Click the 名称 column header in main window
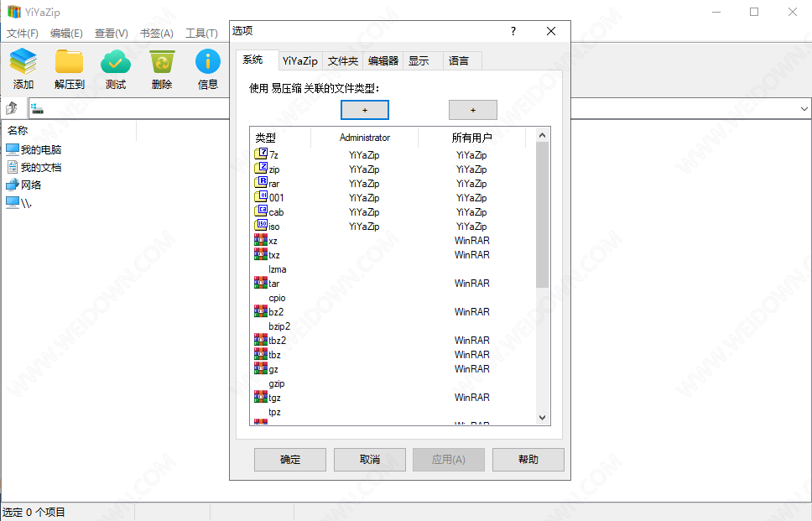The height and width of the screenshot is (521, 812). click(70, 131)
